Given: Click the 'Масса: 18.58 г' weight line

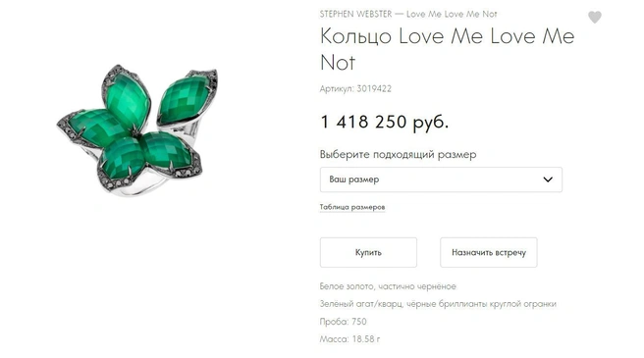Looking at the screenshot, I should coord(349,339).
